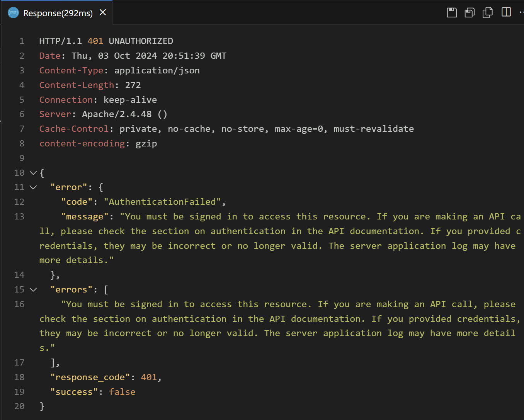Save the response body only
The image size is (524, 420).
tap(470, 12)
